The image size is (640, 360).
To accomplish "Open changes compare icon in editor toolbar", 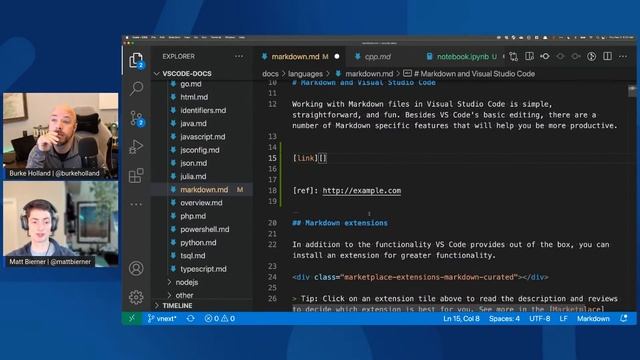I will point(513,56).
